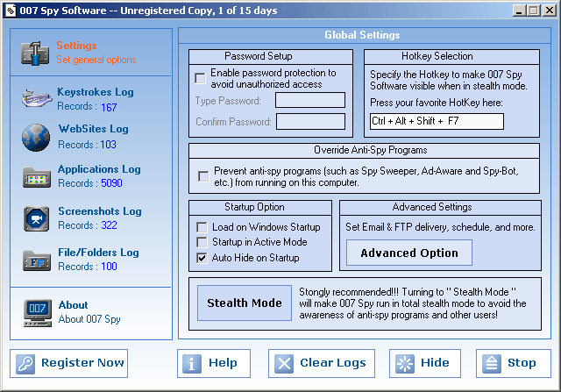Click WebSites records count 103
This screenshot has width=561, height=392.
[108, 145]
